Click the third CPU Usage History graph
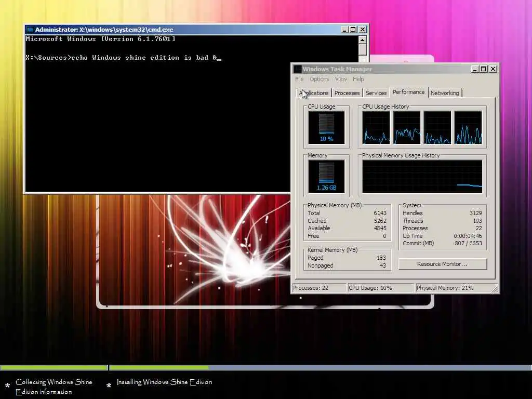The width and height of the screenshot is (532, 399). point(437,128)
